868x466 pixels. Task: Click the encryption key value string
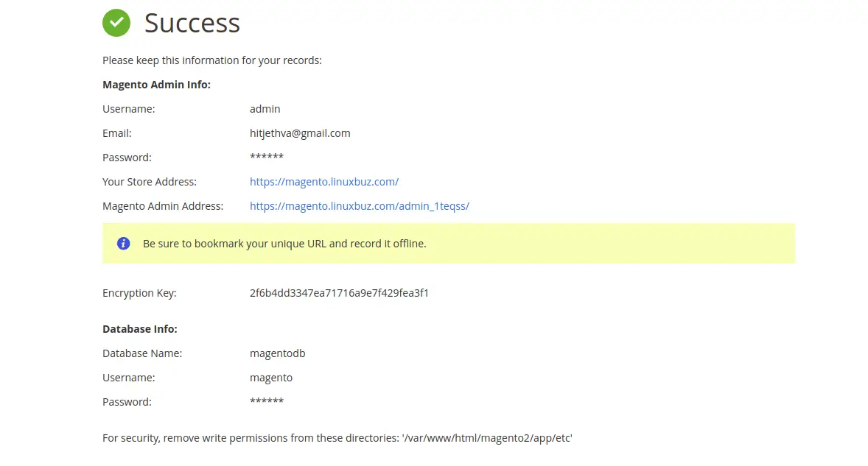[x=339, y=293]
